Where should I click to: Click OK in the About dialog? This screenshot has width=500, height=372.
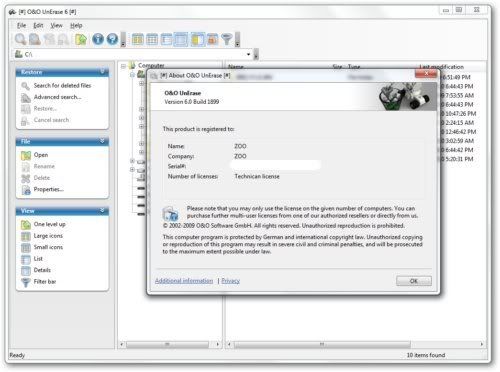pyautogui.click(x=414, y=281)
